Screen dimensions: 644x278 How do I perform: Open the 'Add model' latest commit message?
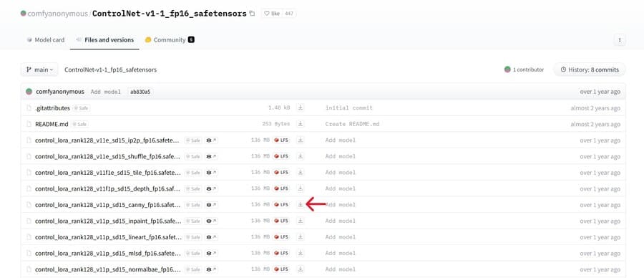[x=106, y=92]
